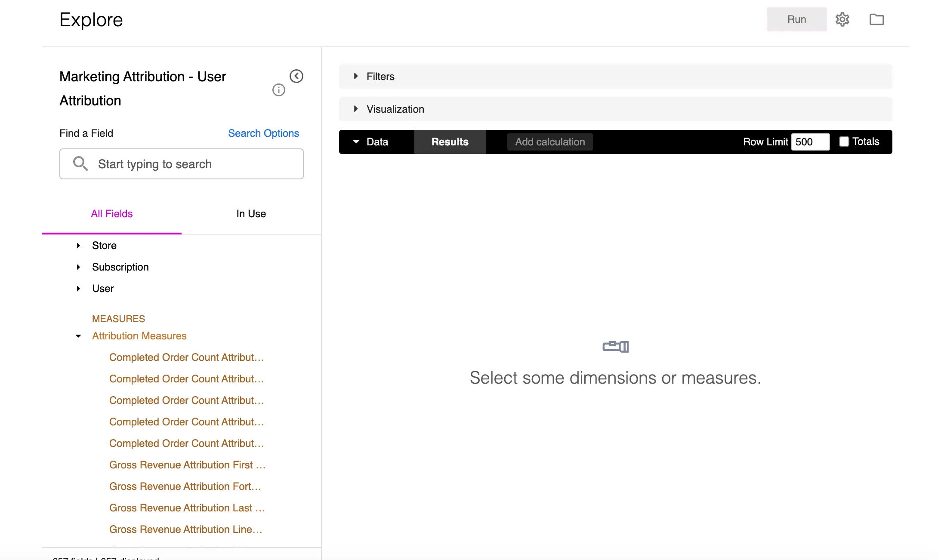Expand the Store view
Image resolution: width=938 pixels, height=560 pixels.
[x=78, y=246]
